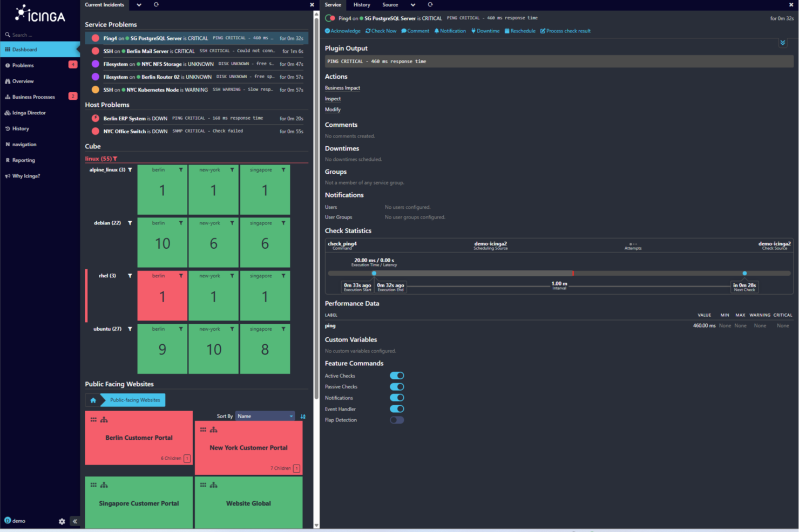Image resolution: width=799 pixels, height=532 pixels.
Task: Click the Icinga logo
Action: (x=40, y=14)
